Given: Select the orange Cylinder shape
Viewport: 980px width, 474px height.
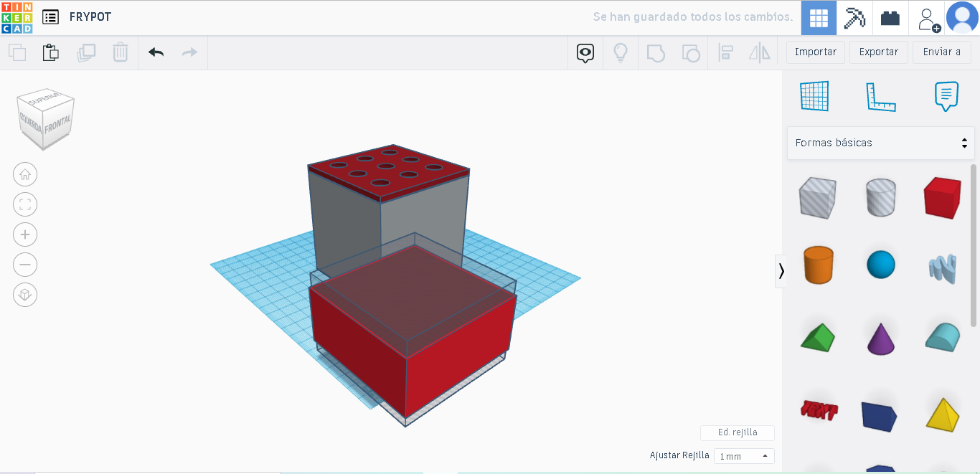Looking at the screenshot, I should point(818,265).
